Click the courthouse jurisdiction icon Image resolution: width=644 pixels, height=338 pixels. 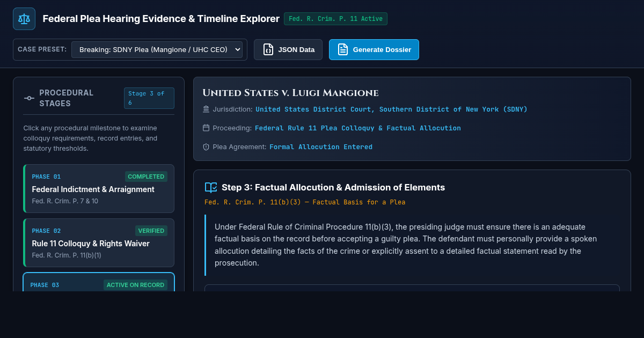(206, 109)
